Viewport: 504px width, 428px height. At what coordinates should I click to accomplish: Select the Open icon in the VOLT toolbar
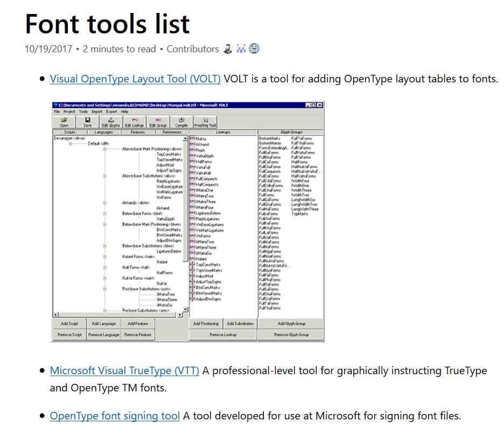pos(63,121)
